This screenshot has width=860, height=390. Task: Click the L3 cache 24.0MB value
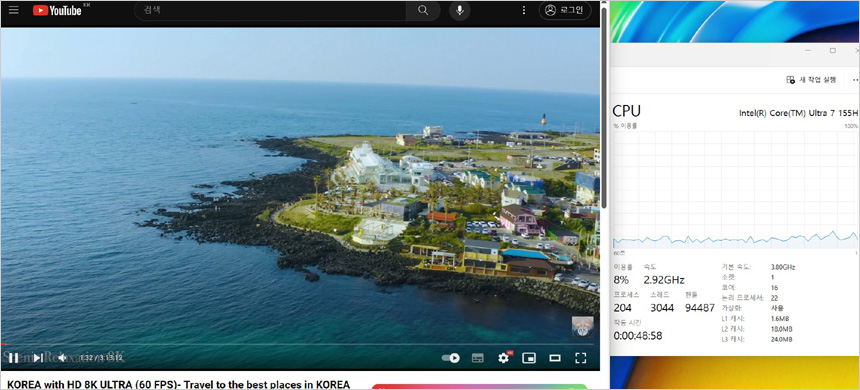coord(781,340)
